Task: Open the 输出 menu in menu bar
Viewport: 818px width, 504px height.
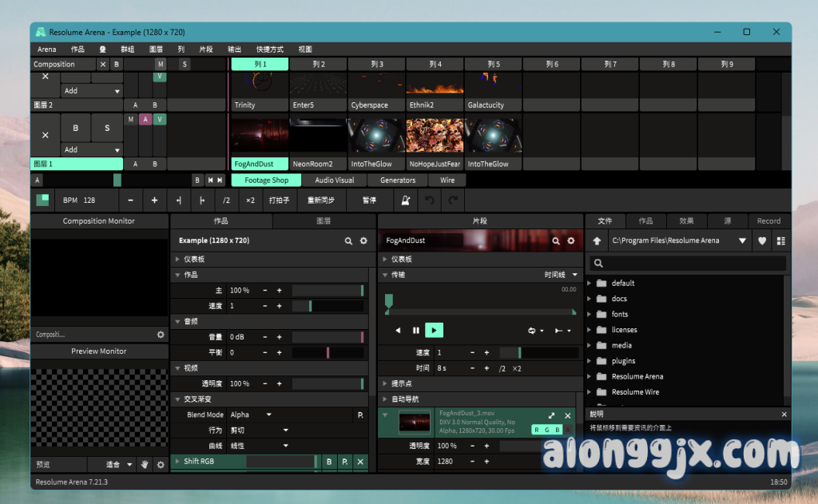Action: (x=234, y=50)
